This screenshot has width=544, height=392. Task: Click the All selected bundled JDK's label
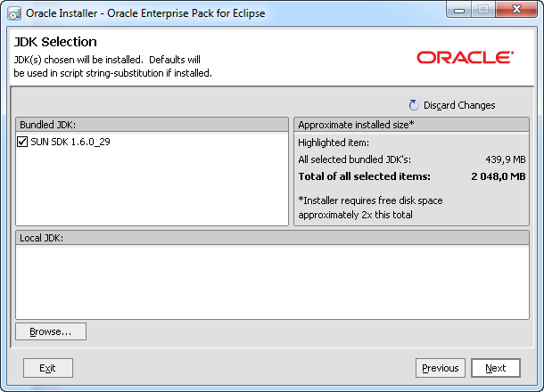click(x=355, y=159)
